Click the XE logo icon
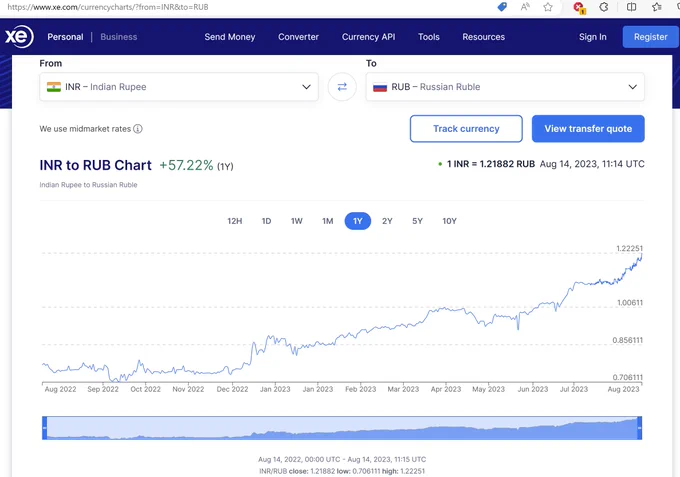The width and height of the screenshot is (680, 477). [x=19, y=36]
